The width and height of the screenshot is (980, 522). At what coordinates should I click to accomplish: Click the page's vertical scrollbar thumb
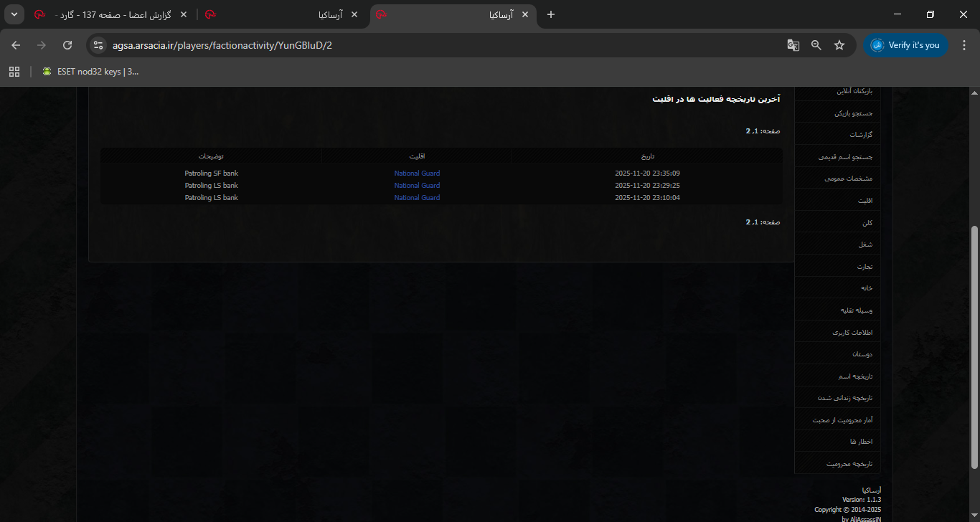(x=974, y=344)
